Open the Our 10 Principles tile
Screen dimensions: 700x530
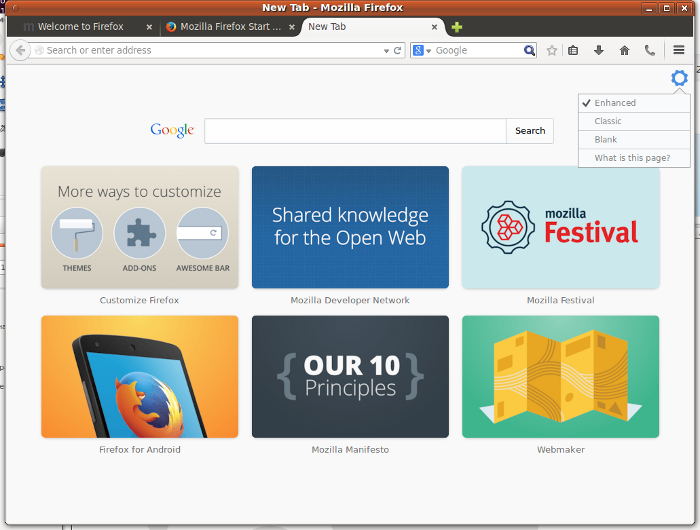click(x=350, y=377)
